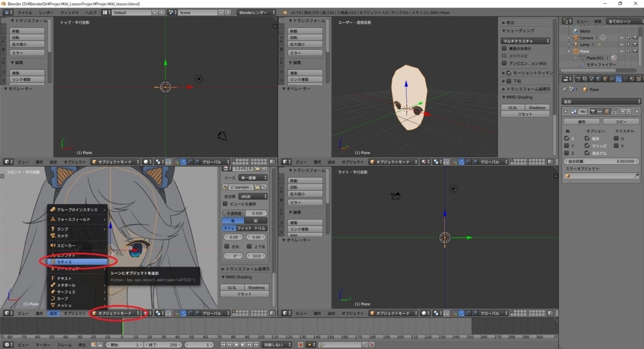644x349 pixels.
Task: Toggle 裏面の非表示 checkbox in shading panel
Action: click(x=504, y=48)
